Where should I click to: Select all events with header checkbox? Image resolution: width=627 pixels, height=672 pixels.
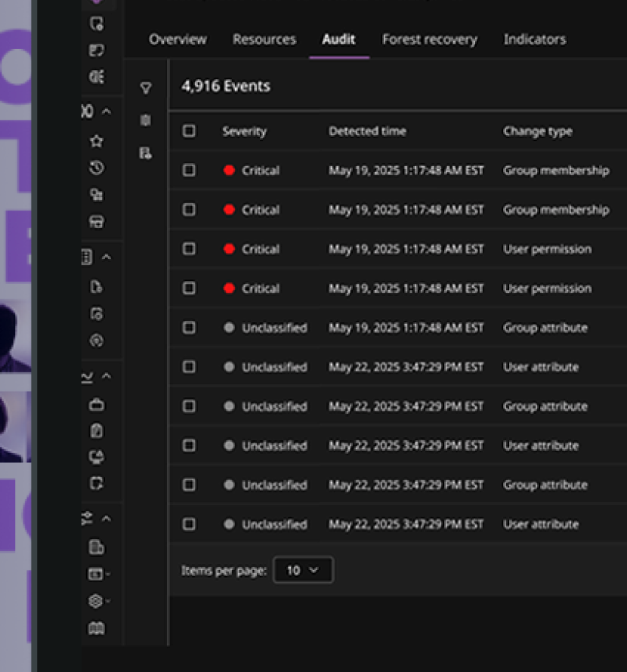click(189, 131)
